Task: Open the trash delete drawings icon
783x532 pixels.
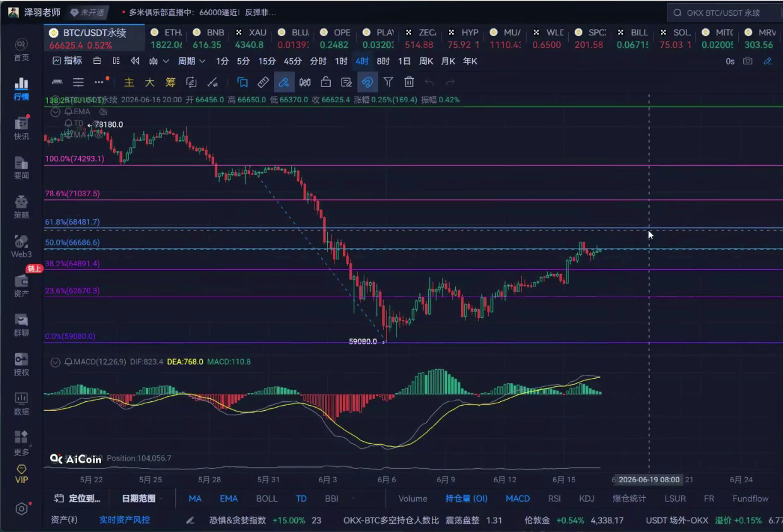Action: (409, 82)
